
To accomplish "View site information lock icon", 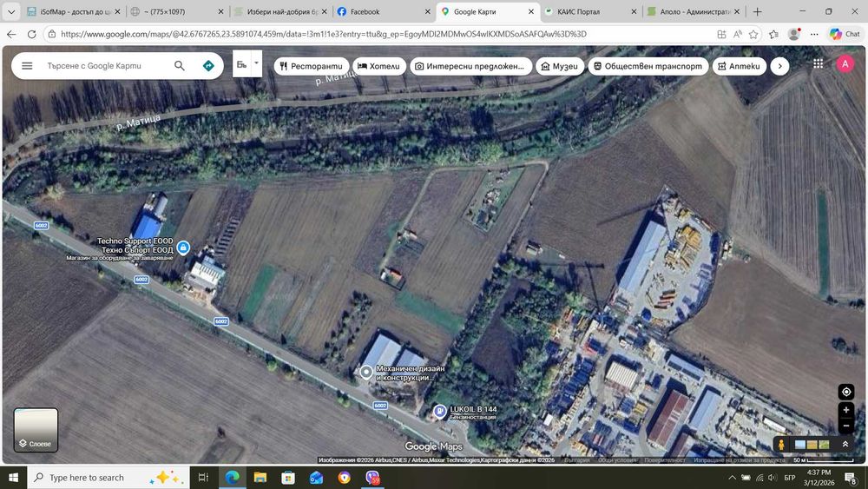I will 51,35.
